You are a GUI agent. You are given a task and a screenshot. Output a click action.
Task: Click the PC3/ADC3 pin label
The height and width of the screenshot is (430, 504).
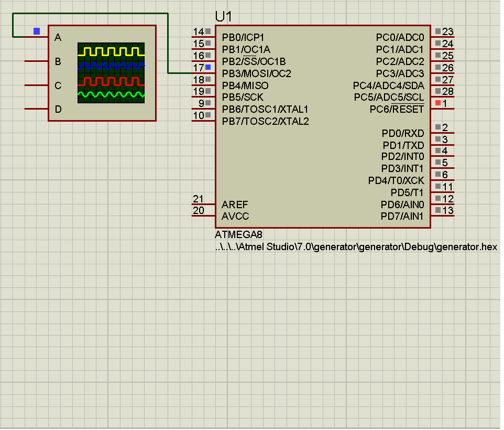click(x=400, y=73)
